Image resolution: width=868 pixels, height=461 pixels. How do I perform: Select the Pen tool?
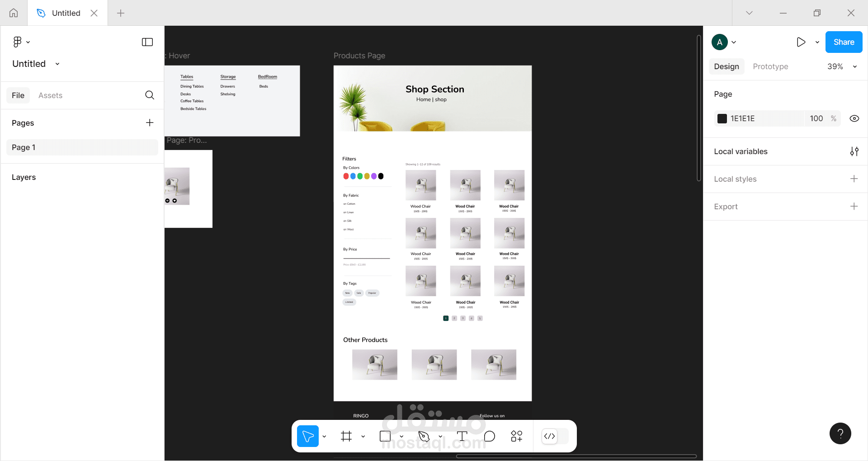(x=424, y=436)
